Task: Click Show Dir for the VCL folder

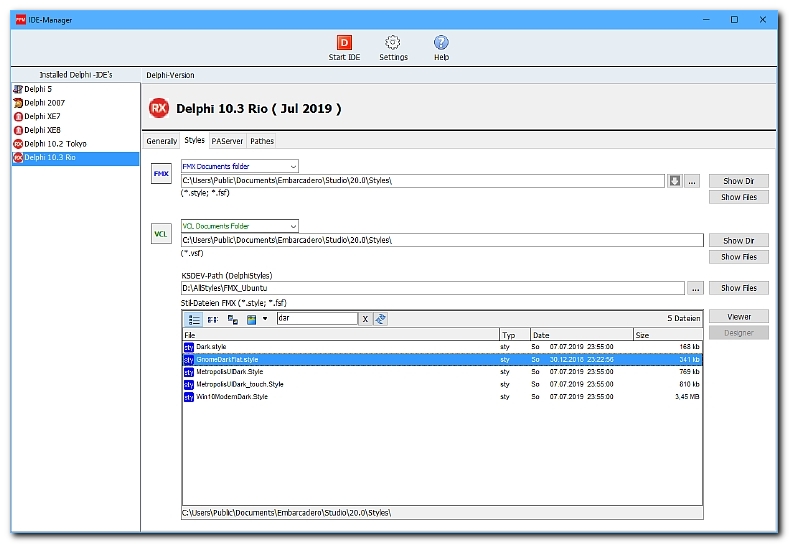Action: pos(739,241)
